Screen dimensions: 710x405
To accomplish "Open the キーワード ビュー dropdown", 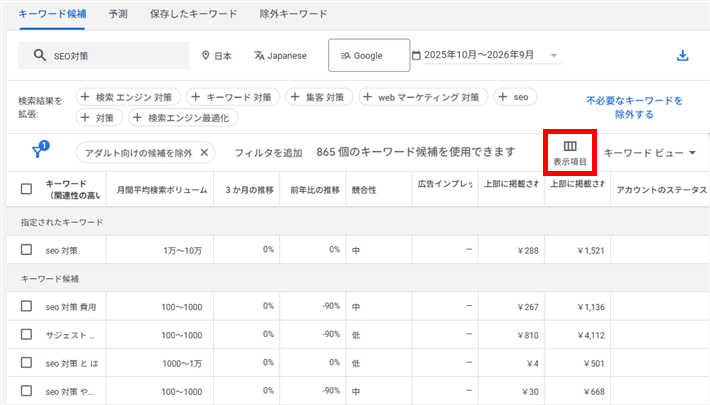I will click(649, 153).
